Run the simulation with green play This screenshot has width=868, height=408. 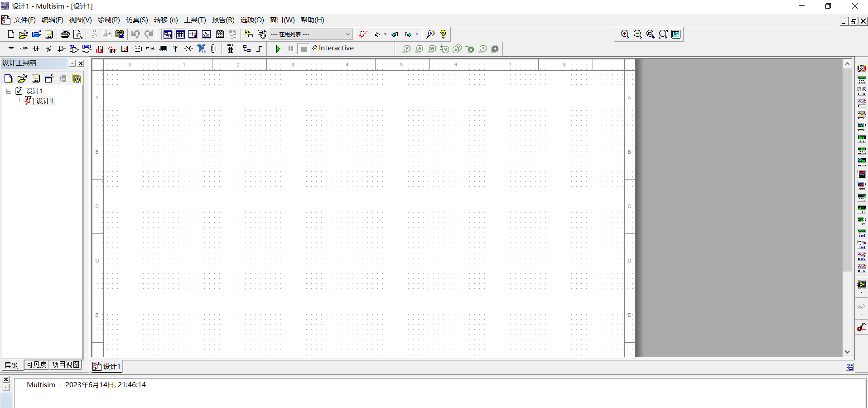[278, 49]
